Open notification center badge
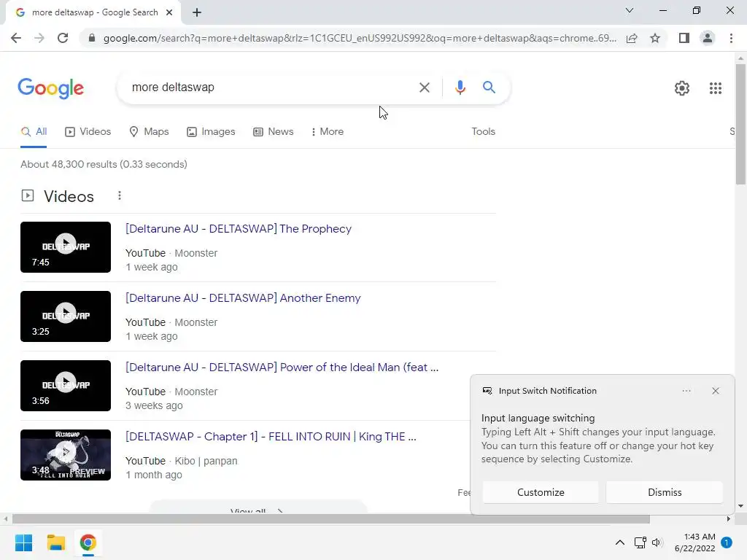 click(x=727, y=542)
